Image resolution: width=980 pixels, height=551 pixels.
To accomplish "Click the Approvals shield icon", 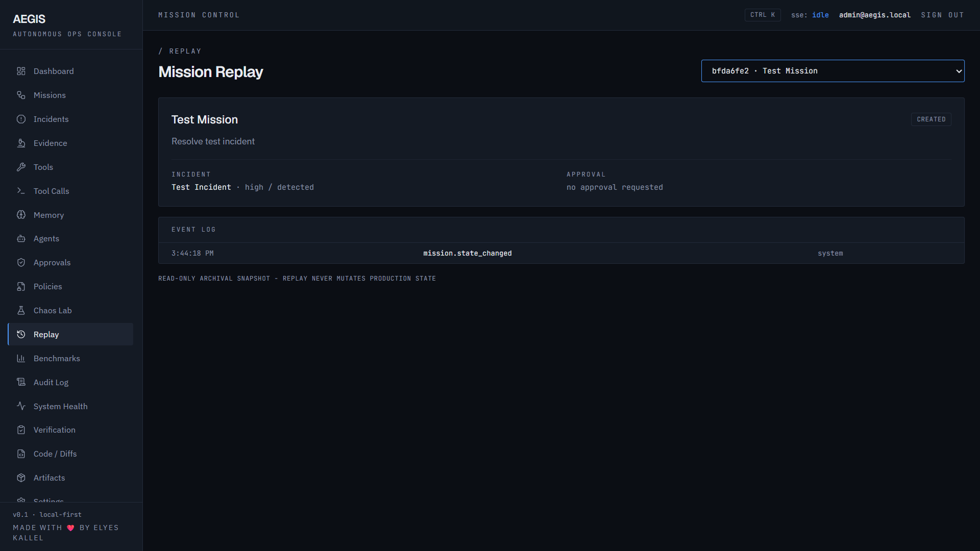I will (21, 263).
